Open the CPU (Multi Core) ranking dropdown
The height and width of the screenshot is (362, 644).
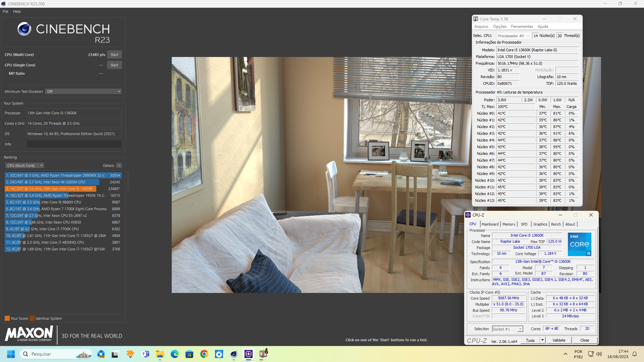click(24, 166)
